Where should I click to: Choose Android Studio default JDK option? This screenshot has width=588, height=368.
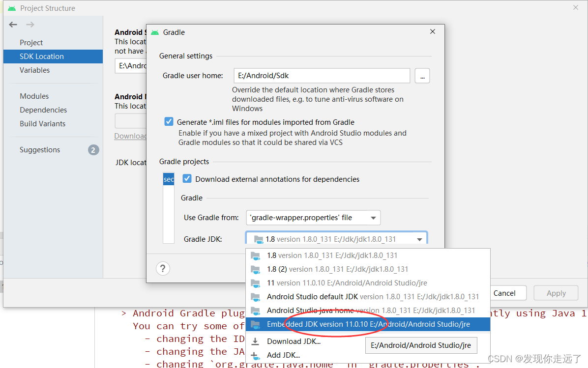[x=368, y=297]
